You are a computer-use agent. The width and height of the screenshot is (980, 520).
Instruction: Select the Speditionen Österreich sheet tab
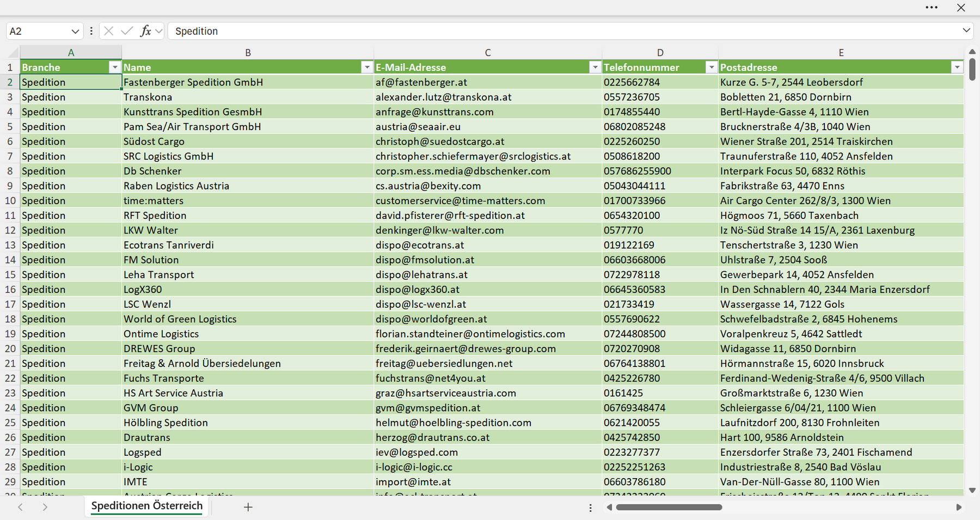click(x=147, y=506)
